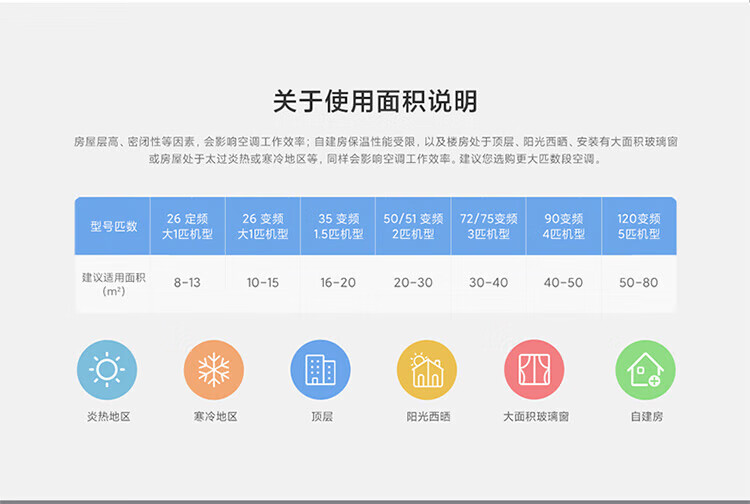The height and width of the screenshot is (504, 750).
Task: Select the 26 定频 大1匹机型 column header
Action: click(x=187, y=226)
